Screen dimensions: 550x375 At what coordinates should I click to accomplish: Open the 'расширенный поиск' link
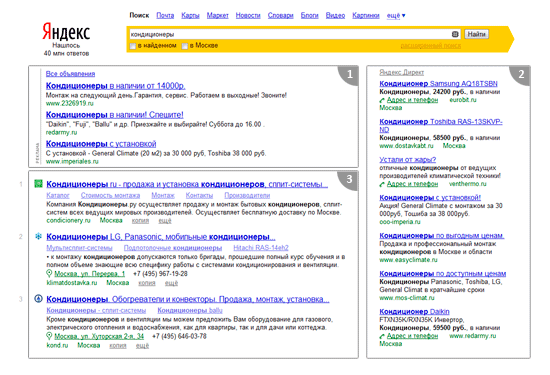point(431,46)
